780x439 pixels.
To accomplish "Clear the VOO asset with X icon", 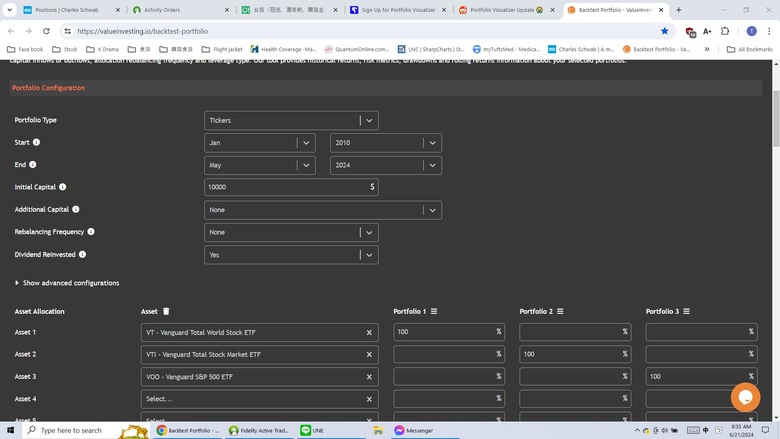I will tap(369, 377).
